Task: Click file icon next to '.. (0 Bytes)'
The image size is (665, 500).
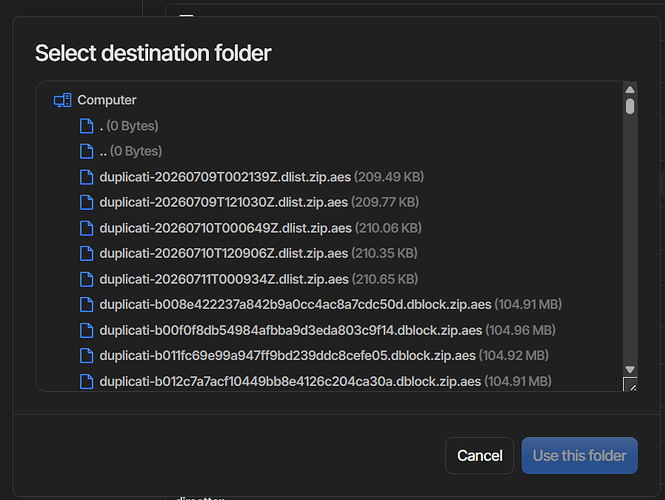Action: pyautogui.click(x=87, y=151)
